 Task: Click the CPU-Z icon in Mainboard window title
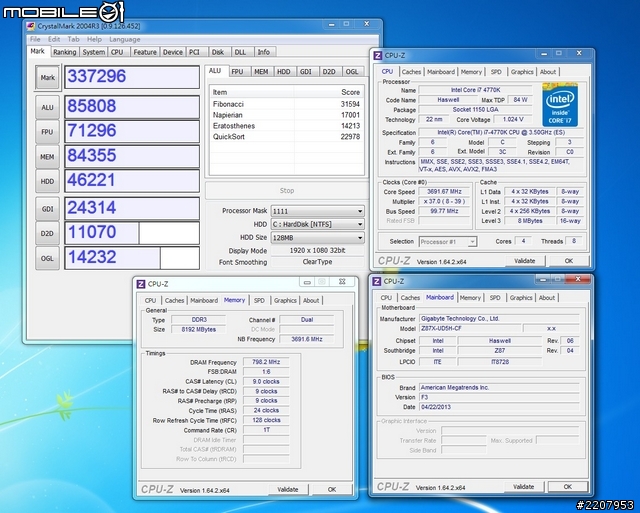377,282
